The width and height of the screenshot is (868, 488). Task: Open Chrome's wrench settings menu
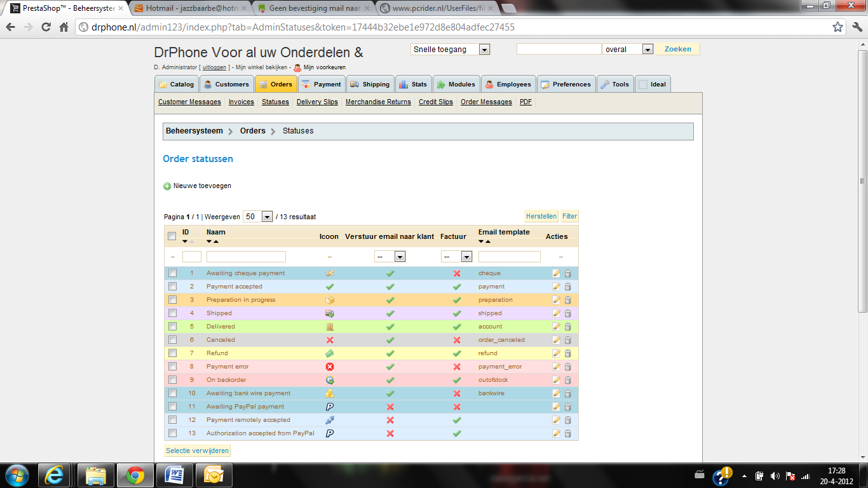(x=856, y=27)
